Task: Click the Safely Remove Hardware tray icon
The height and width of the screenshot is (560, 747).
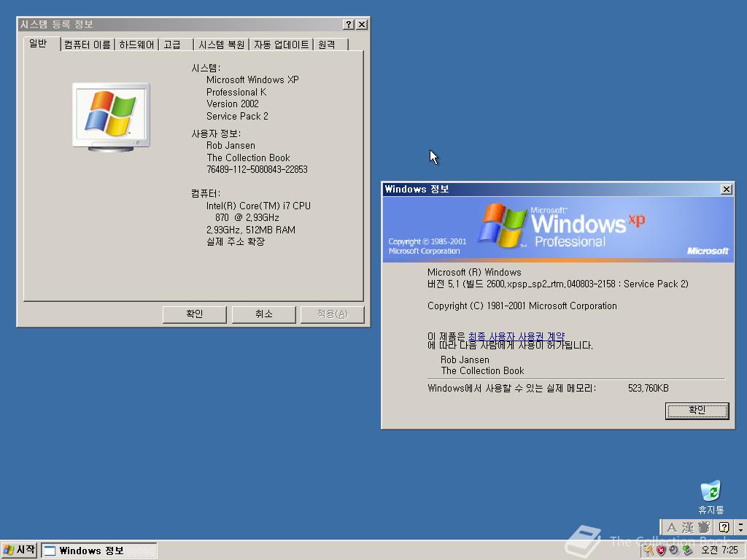Action: click(x=686, y=551)
